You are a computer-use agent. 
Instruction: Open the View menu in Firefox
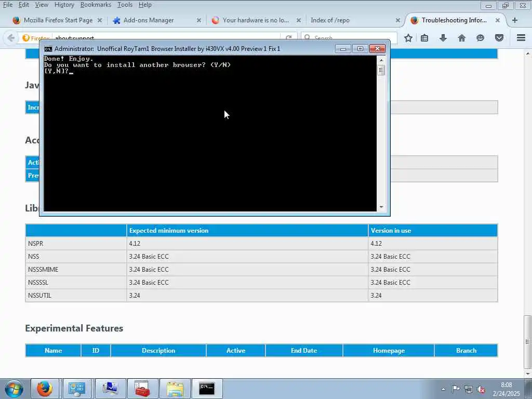(x=42, y=5)
